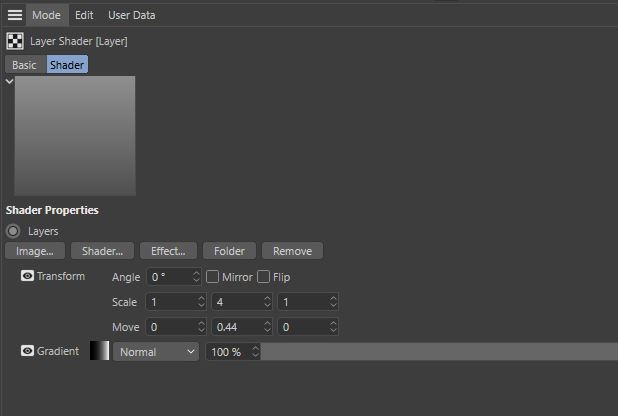Adjust the first Scale field stepper
Screen dimensions: 618x416
201,302
